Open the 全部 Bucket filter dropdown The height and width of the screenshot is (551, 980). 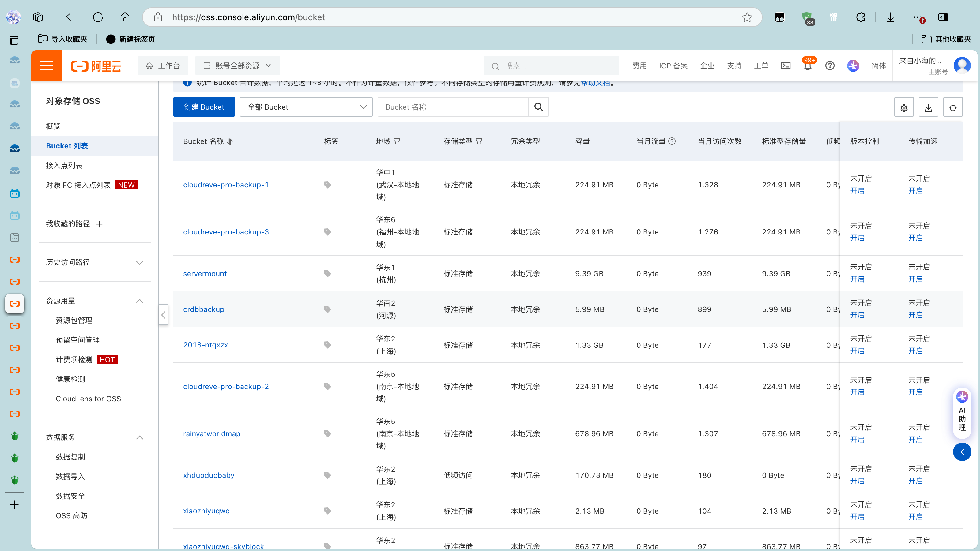click(306, 107)
